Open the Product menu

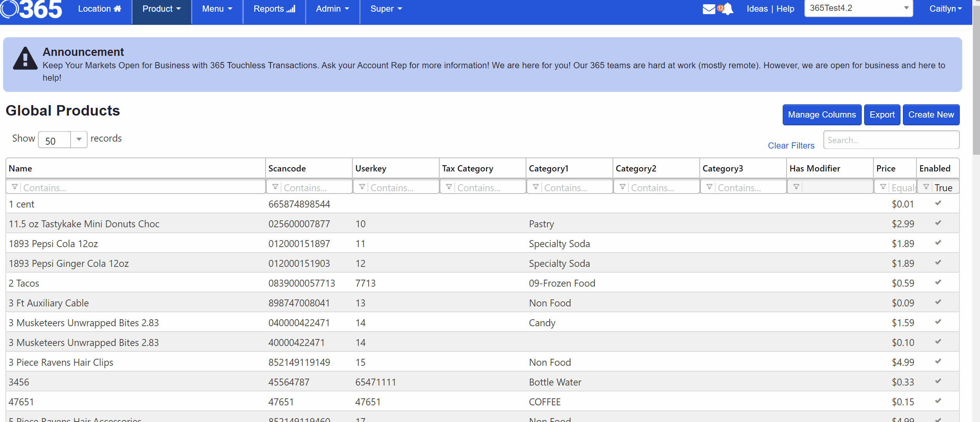click(x=161, y=9)
